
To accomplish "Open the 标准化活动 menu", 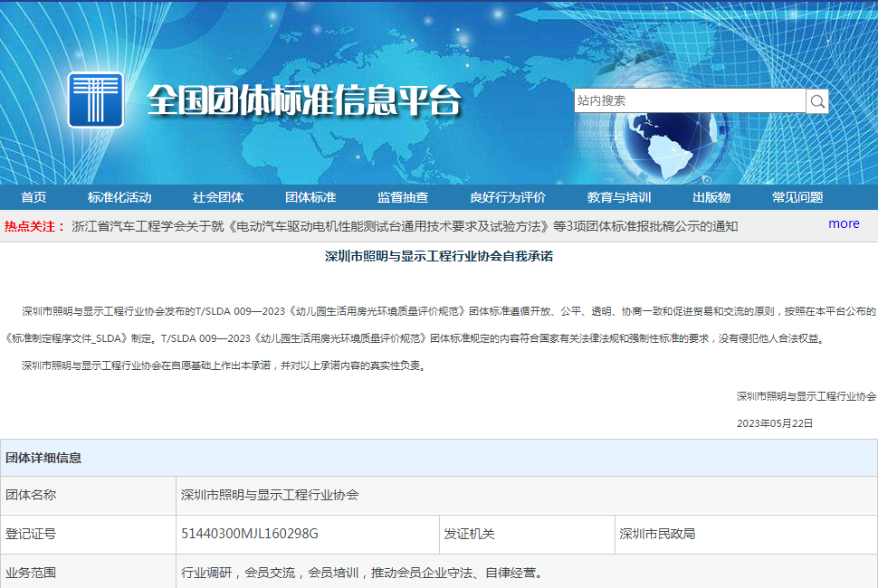I will click(119, 197).
